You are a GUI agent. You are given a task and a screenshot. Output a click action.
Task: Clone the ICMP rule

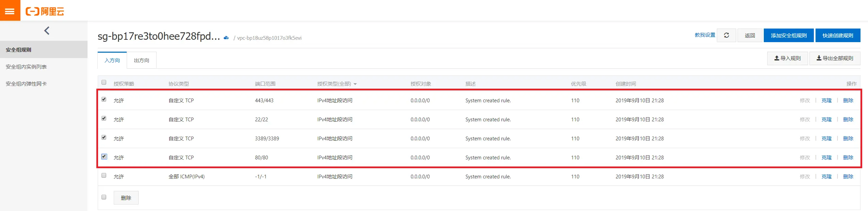(x=826, y=176)
